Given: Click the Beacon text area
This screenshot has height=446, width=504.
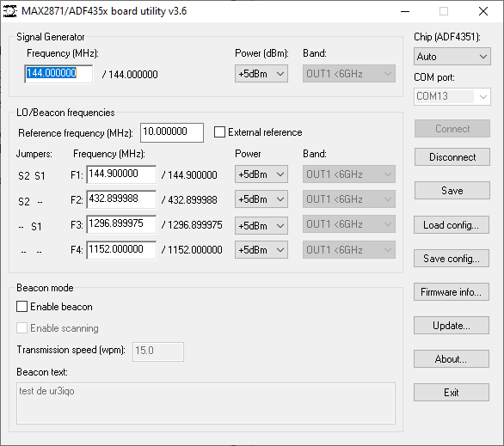Looking at the screenshot, I should [206, 403].
